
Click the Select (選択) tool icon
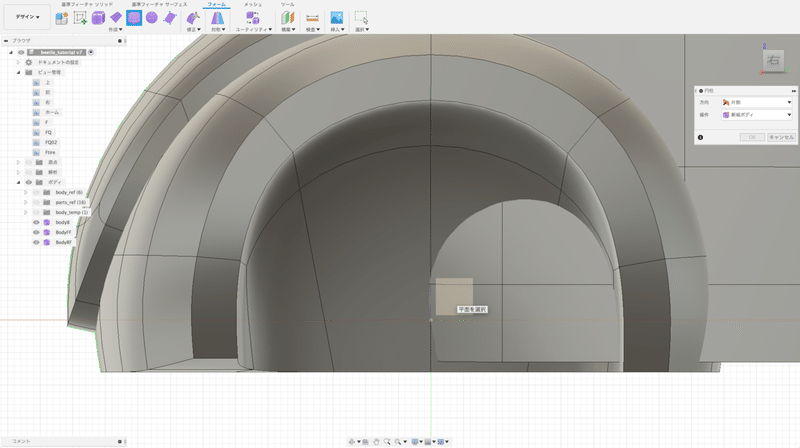(x=361, y=18)
